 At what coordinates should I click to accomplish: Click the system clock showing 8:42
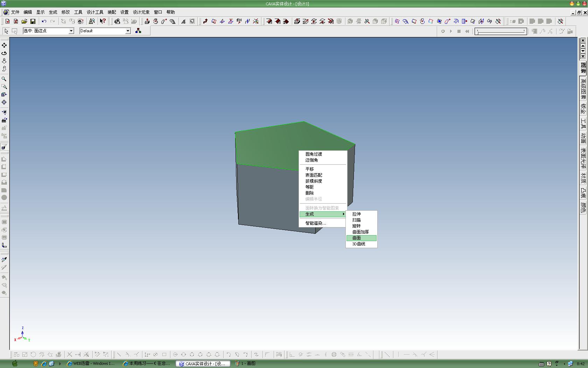(581, 364)
